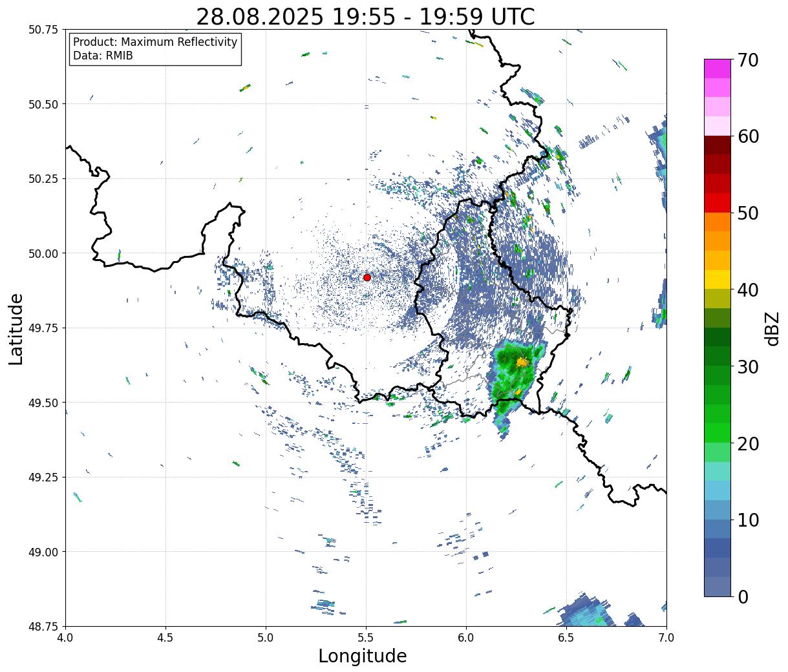788x672 pixels.
Task: Click the latitude tick label '50.00'
Action: [43, 253]
